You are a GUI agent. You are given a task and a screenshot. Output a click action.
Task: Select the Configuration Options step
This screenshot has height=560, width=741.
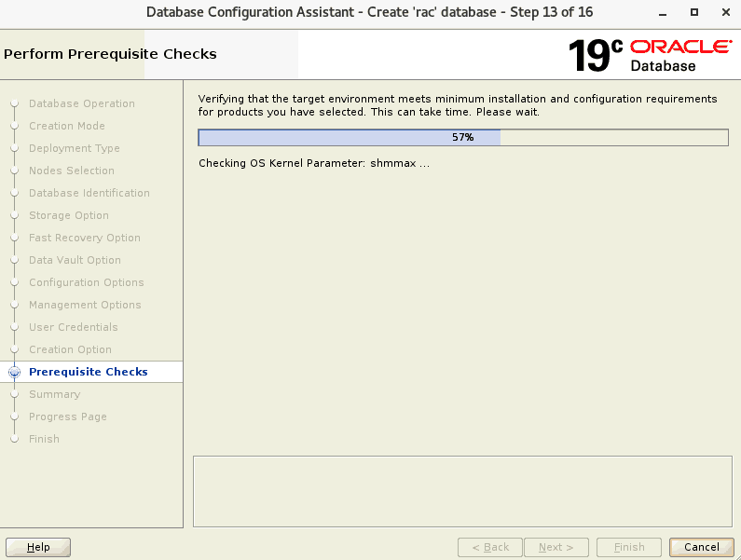(86, 282)
